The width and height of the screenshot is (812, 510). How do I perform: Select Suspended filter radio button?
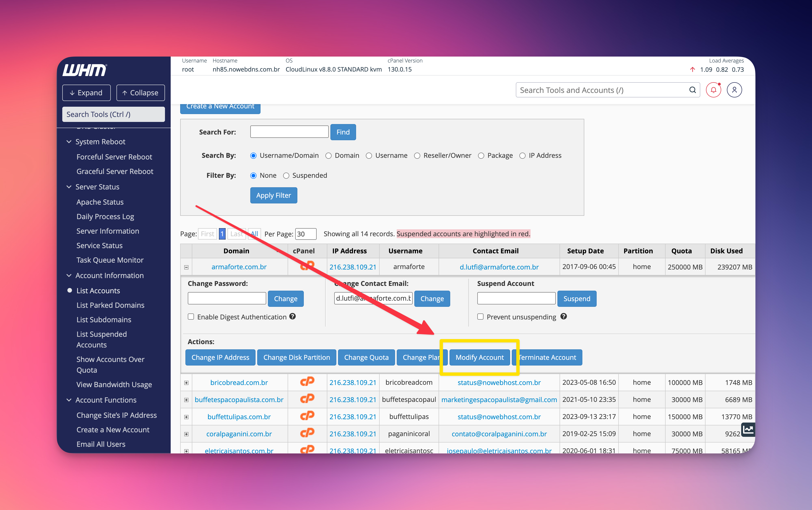(x=286, y=176)
